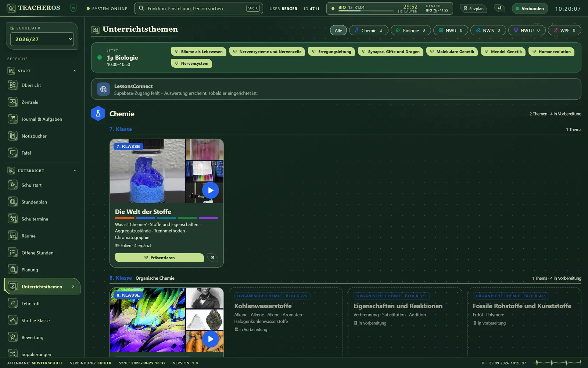The height and width of the screenshot is (368, 588).
Task: Collapse the START sidebar section
Action: point(75,71)
